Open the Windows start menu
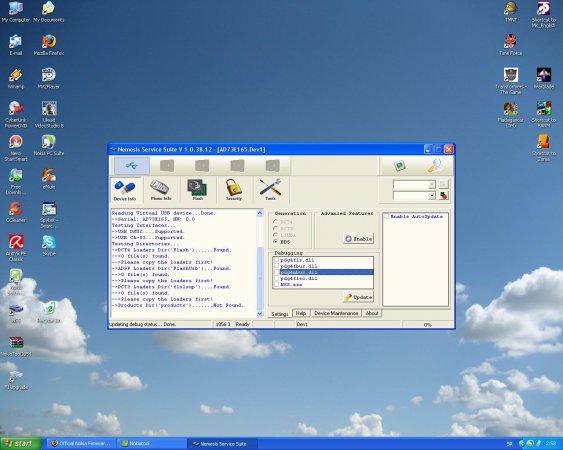Screen dimensions: 563x450 [x=21, y=444]
